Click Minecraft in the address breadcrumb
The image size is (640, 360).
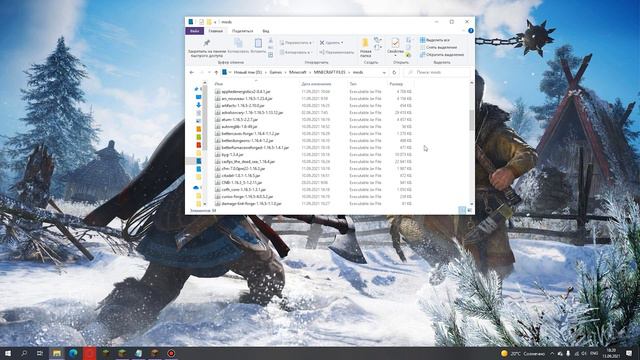point(298,72)
